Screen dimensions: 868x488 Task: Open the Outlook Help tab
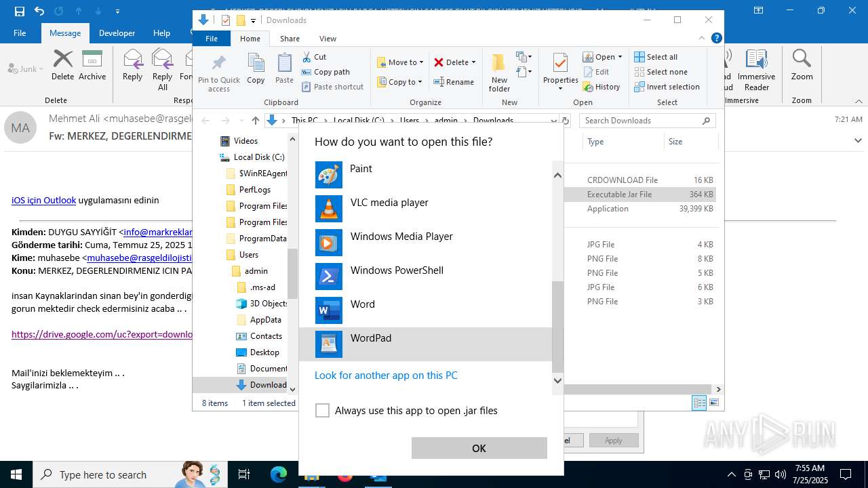click(161, 33)
